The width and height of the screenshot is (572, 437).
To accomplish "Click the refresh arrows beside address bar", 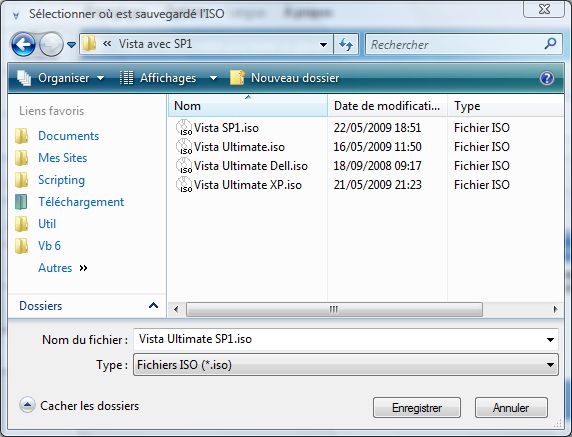I will pyautogui.click(x=346, y=45).
